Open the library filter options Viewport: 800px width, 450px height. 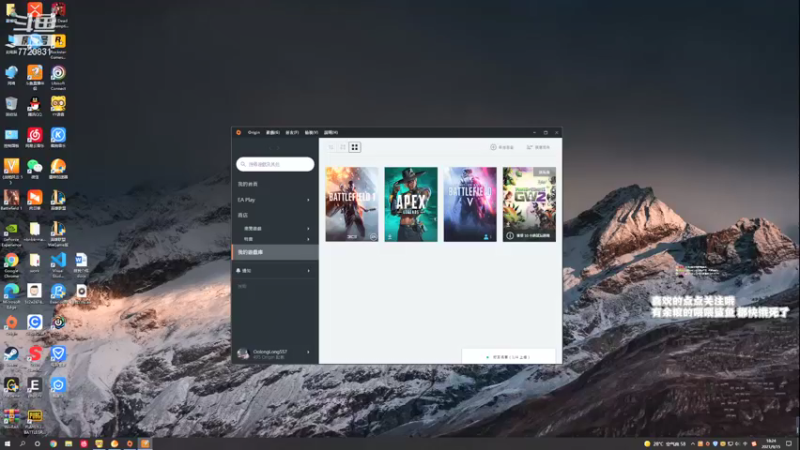click(538, 147)
